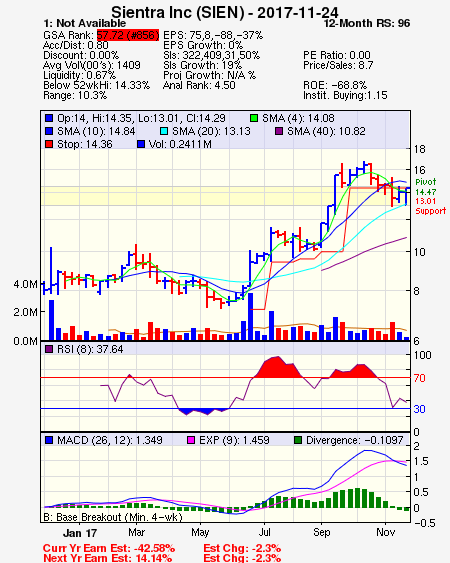Click the red 13.01 Support label
Image resolution: width=450 pixels, height=563 pixels.
[431, 206]
